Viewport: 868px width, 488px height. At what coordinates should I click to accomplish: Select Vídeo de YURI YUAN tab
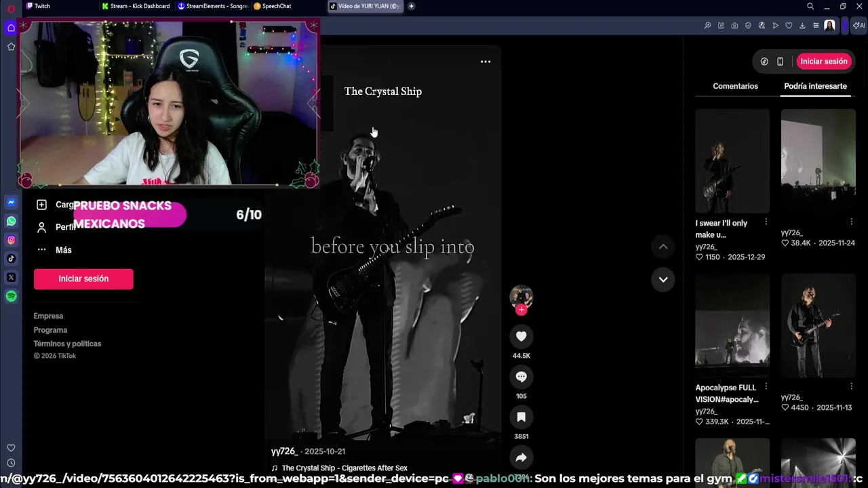pos(366,6)
